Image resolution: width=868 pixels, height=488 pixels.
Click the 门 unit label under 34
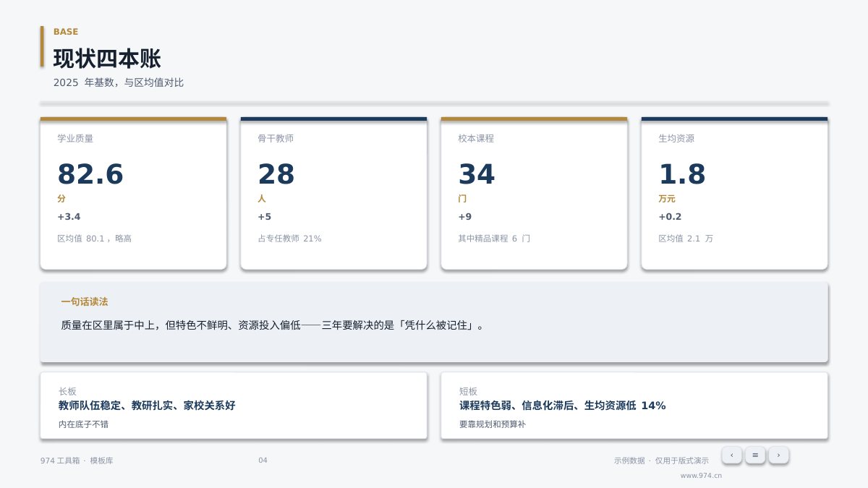pos(462,199)
